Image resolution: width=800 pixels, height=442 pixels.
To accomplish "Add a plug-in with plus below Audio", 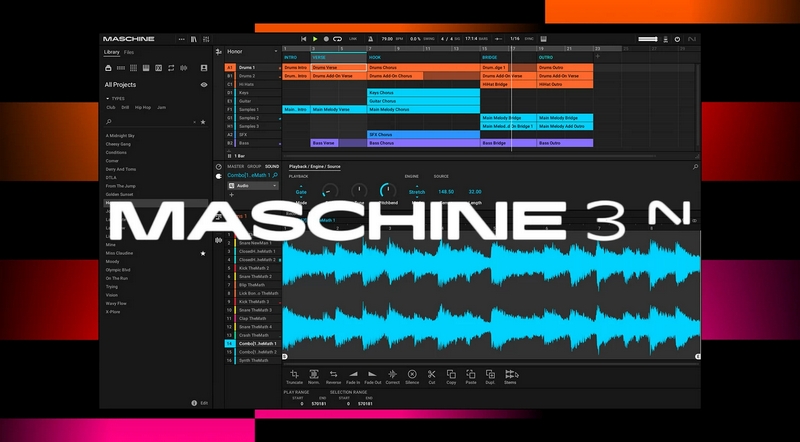I will tap(231, 195).
